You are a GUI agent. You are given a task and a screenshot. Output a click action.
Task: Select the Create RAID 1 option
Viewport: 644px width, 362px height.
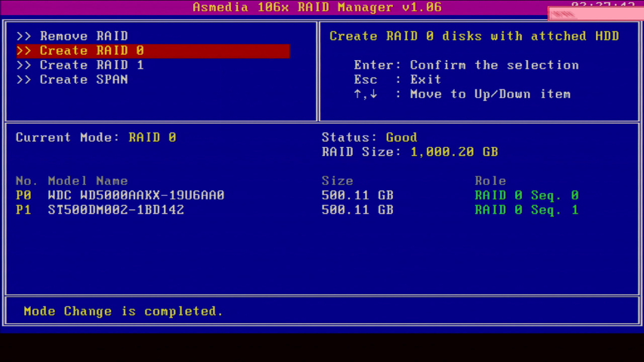click(80, 65)
